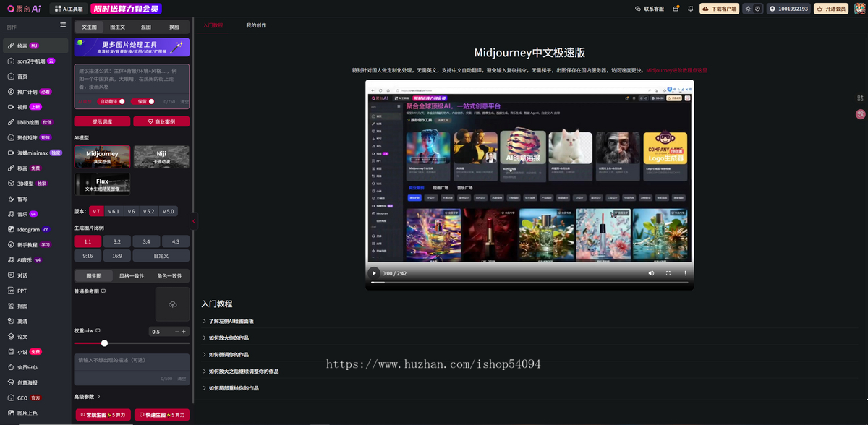Viewport: 868px width, 425px height.
Task: Mute the tutorial video volume
Action: [x=651, y=273]
